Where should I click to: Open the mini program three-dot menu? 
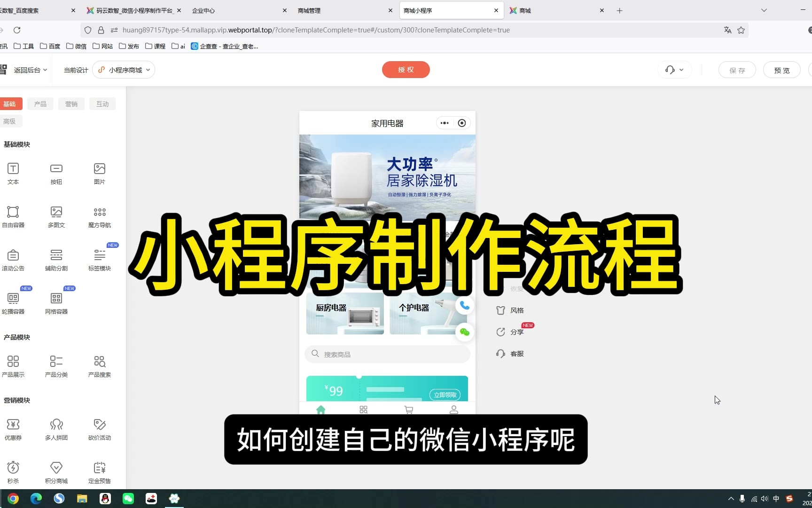445,123
